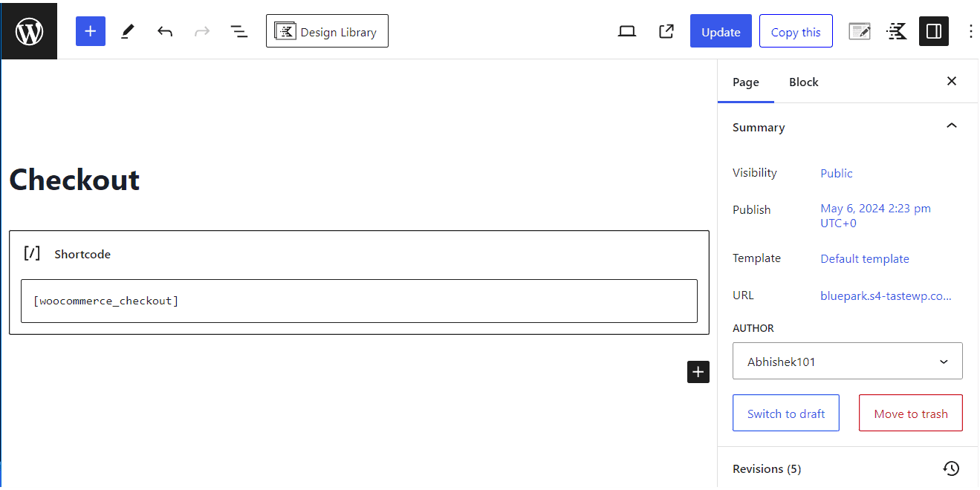Viewport: 980px width, 490px height.
Task: Toggle the lightning performance icon
Action: click(896, 30)
